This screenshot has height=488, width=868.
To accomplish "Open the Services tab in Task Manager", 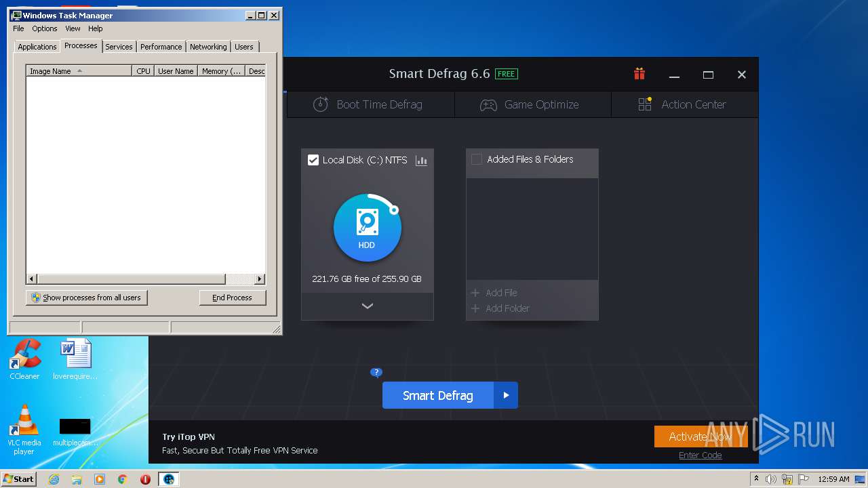I will point(119,47).
